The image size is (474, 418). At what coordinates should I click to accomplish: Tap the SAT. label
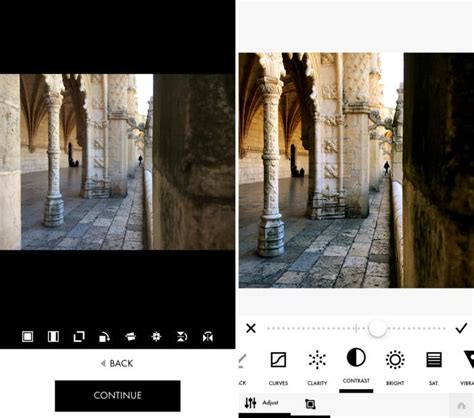434,383
